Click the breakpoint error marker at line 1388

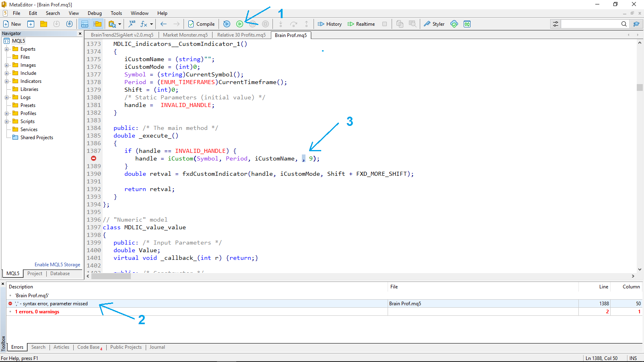pyautogui.click(x=93, y=158)
